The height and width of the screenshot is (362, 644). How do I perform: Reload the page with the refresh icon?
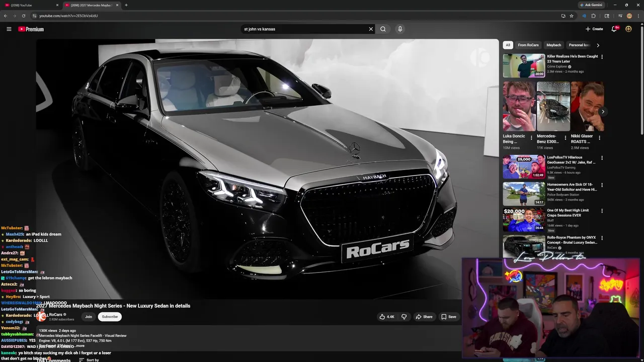(23, 16)
